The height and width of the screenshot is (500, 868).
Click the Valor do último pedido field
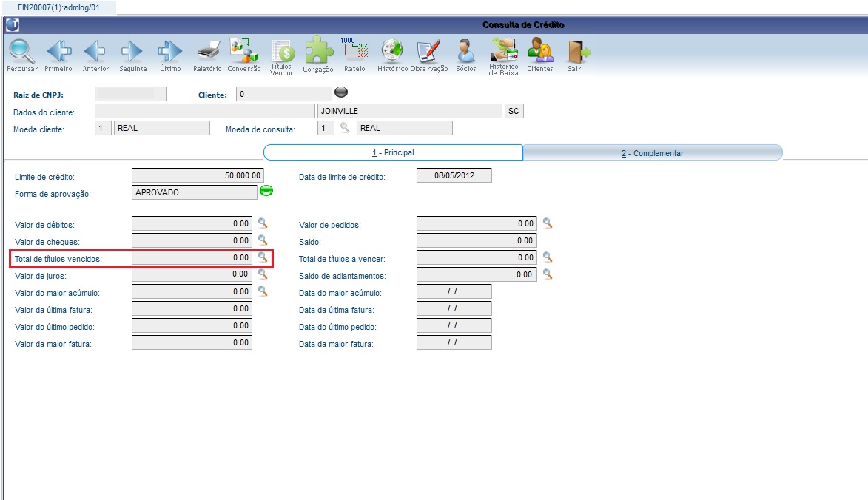point(192,325)
